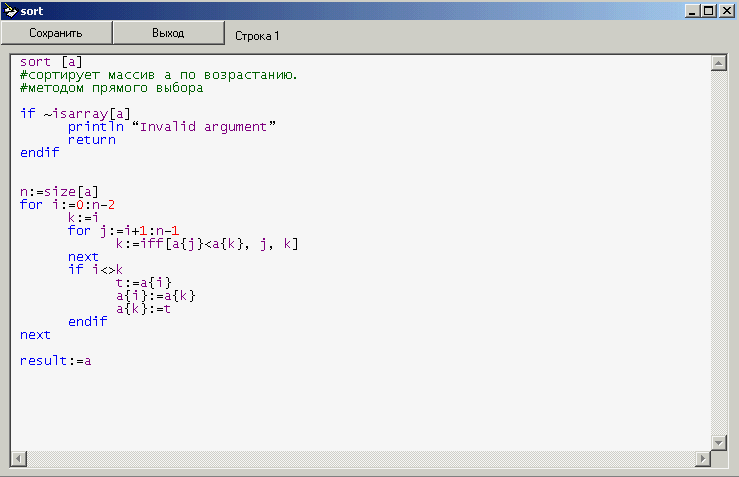Click the sort window title icon
739x477 pixels.
pos(10,10)
